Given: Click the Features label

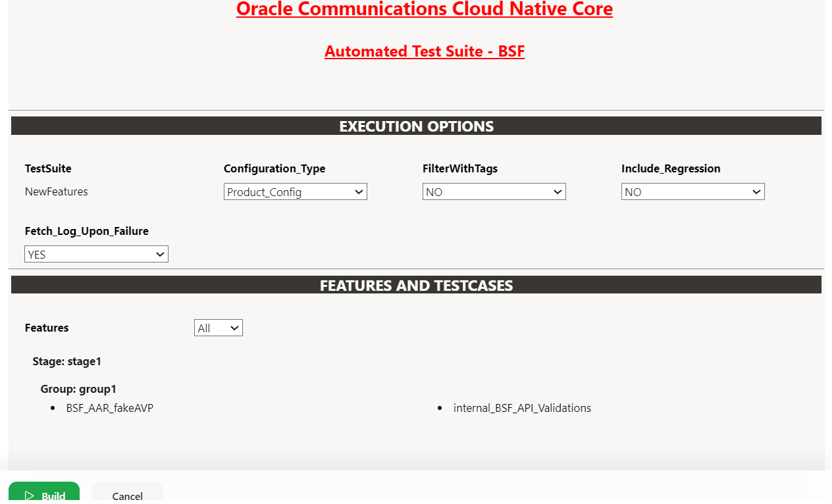Looking at the screenshot, I should [x=47, y=328].
